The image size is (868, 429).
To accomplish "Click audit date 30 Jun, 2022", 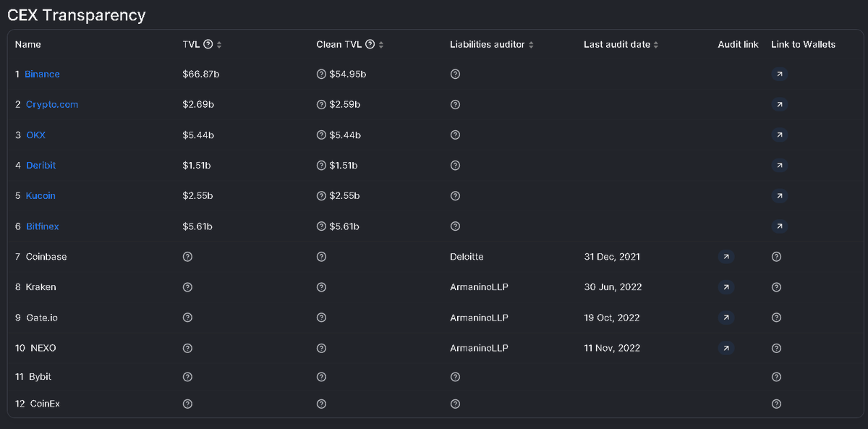I will 613,287.
